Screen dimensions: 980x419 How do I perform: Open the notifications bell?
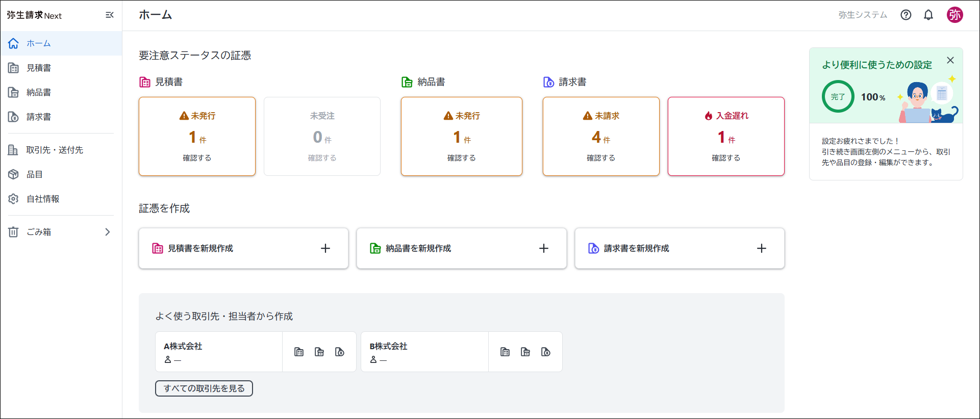point(928,15)
